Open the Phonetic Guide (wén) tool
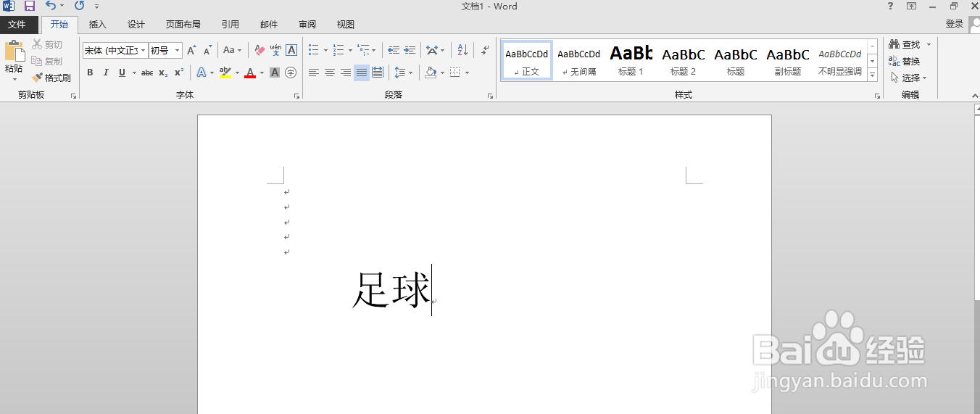 [x=275, y=51]
